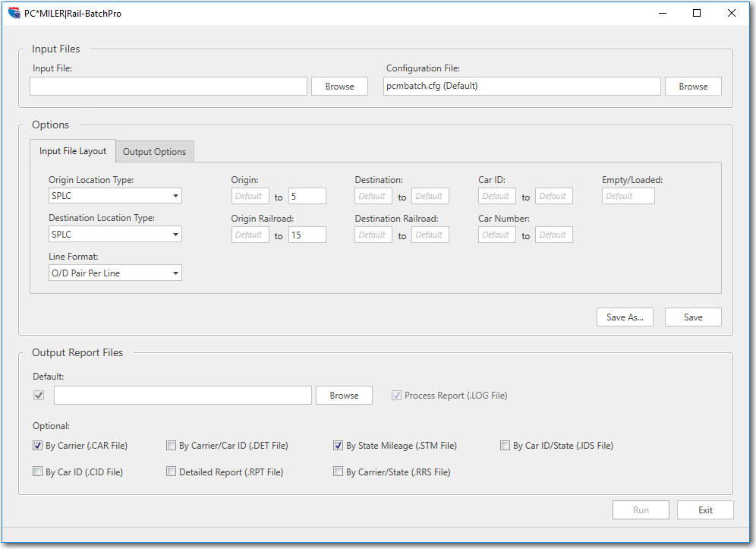The height and width of the screenshot is (549, 756).
Task: Select the Input File Layout tab
Action: (73, 151)
